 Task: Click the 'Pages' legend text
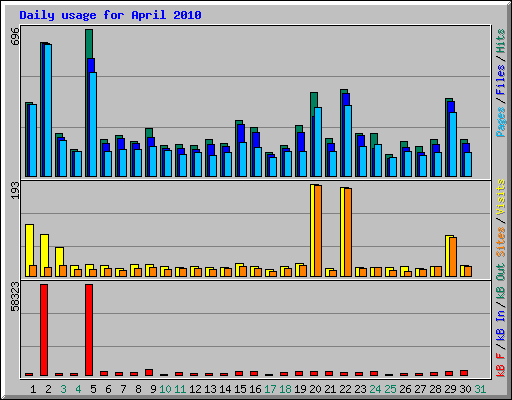click(501, 121)
